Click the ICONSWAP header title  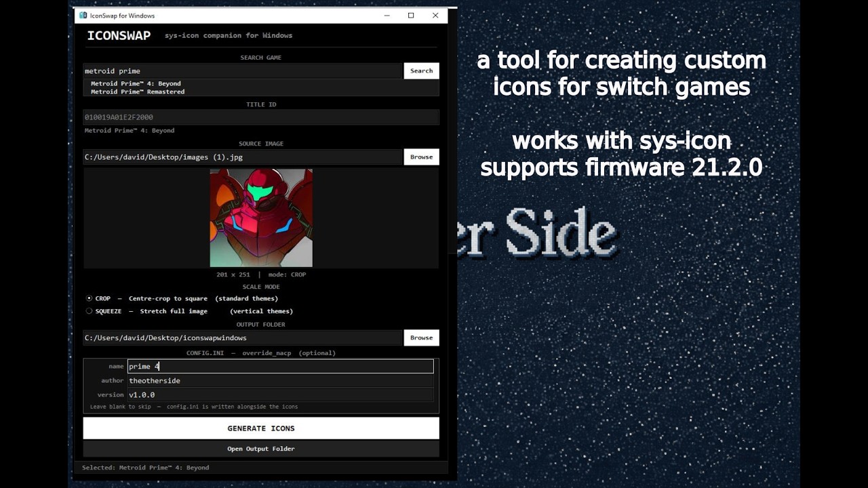[x=119, y=36]
